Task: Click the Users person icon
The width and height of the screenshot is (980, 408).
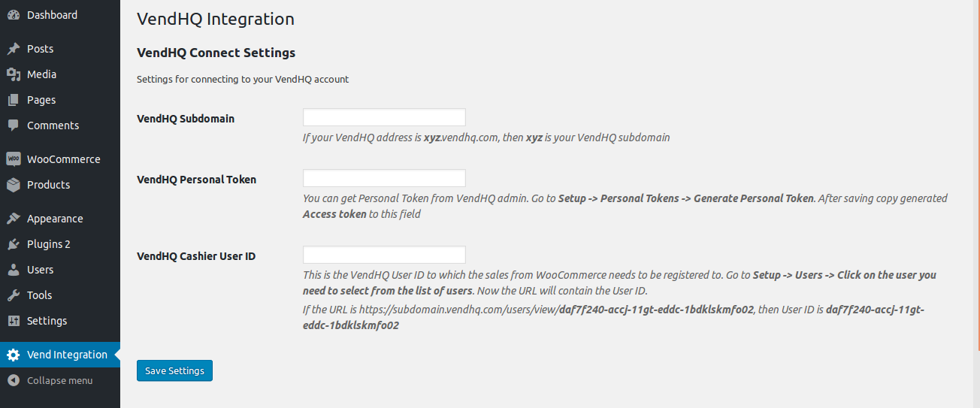Action: point(14,270)
